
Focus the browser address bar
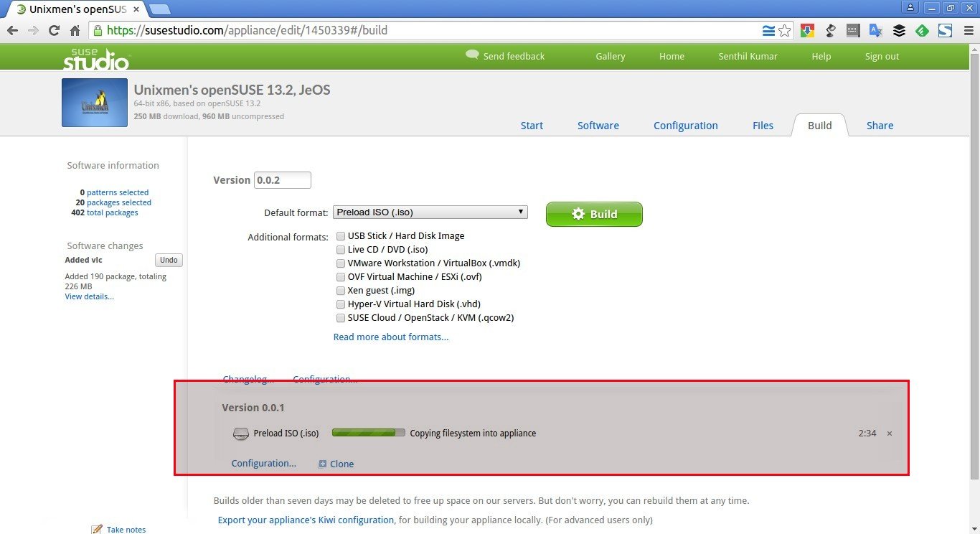pyautogui.click(x=430, y=31)
